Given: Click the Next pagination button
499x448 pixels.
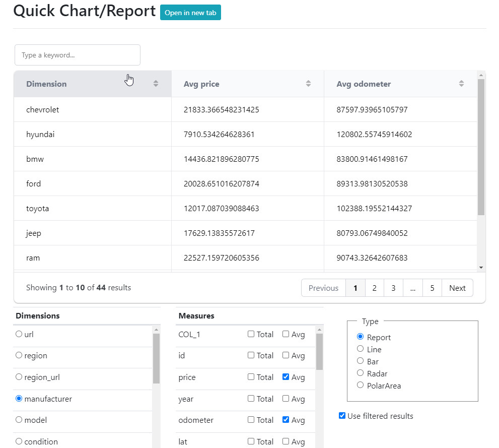Looking at the screenshot, I should point(457,288).
